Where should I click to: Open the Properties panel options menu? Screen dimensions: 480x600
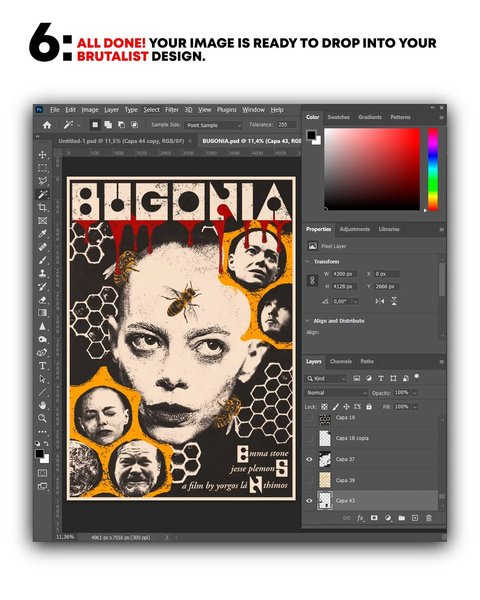[441, 230]
